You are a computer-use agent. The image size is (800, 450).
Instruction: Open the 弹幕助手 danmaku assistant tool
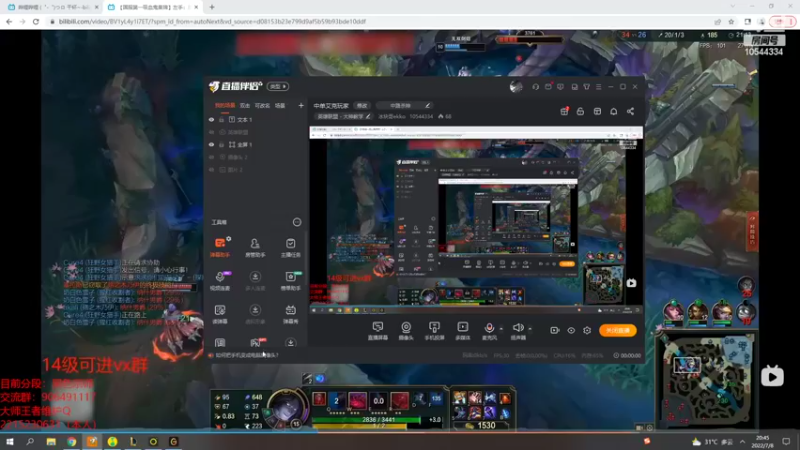coord(220,247)
